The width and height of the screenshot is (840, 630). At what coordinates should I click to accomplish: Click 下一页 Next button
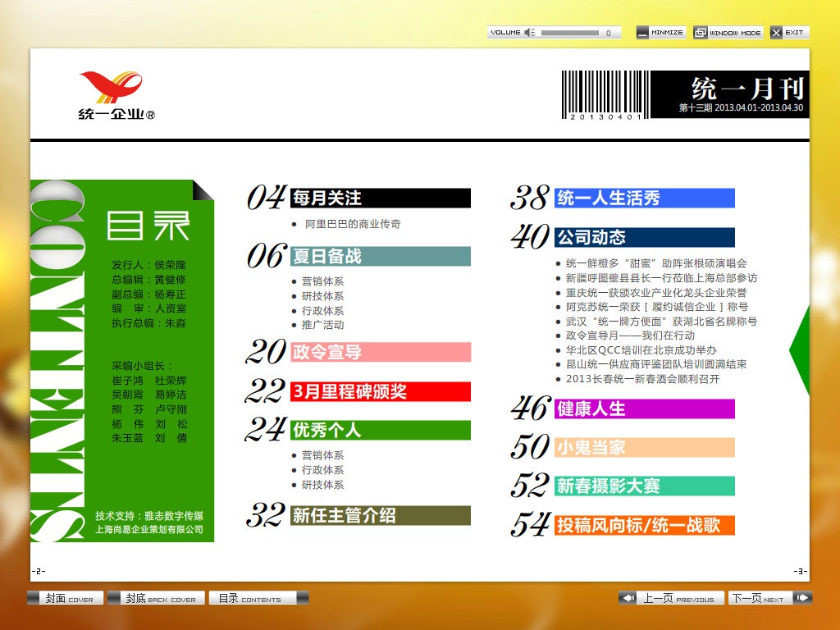770,598
